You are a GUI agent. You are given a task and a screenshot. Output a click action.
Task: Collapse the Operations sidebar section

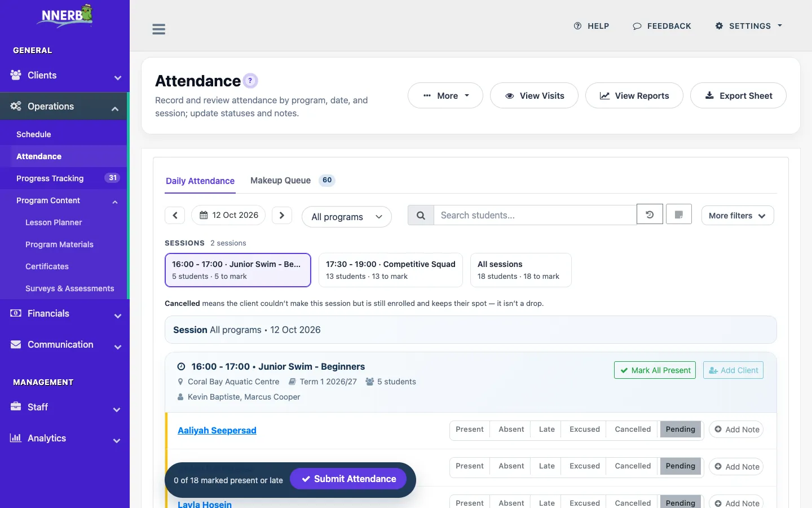(x=64, y=107)
